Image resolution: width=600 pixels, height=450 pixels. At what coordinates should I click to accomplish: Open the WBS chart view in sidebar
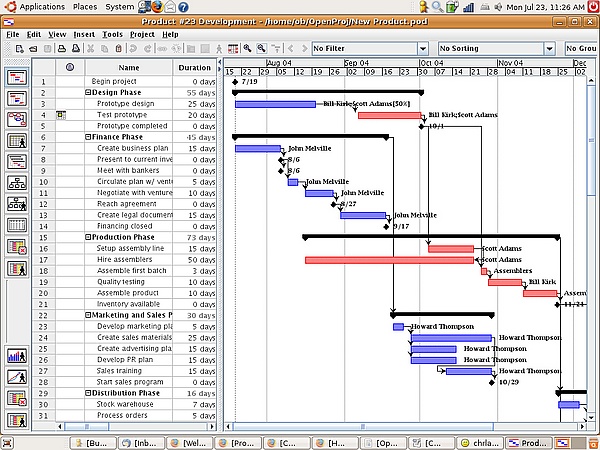(17, 183)
